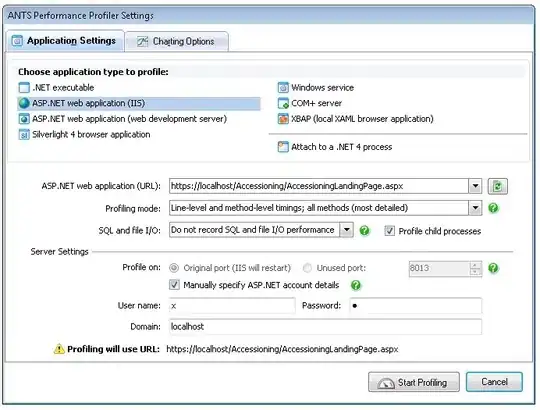
Task: Select the Unused port radio button
Action: pos(307,267)
